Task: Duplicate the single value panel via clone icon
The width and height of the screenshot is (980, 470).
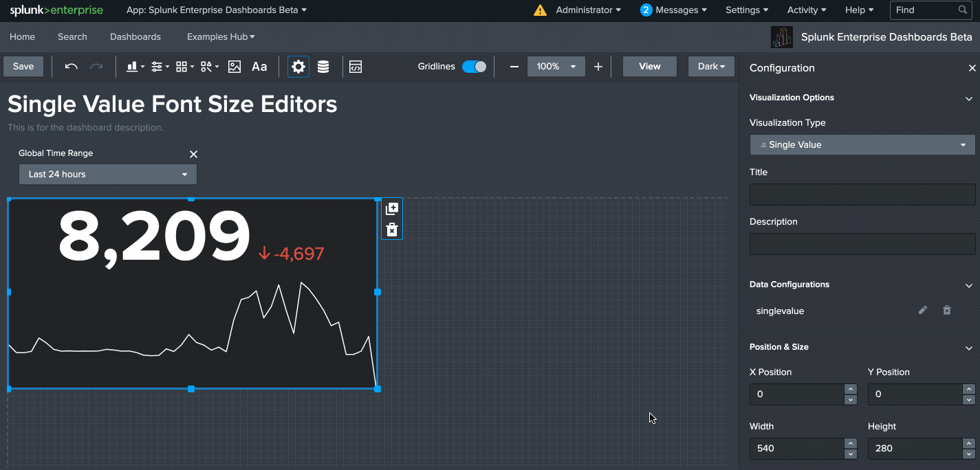Action: click(x=391, y=208)
